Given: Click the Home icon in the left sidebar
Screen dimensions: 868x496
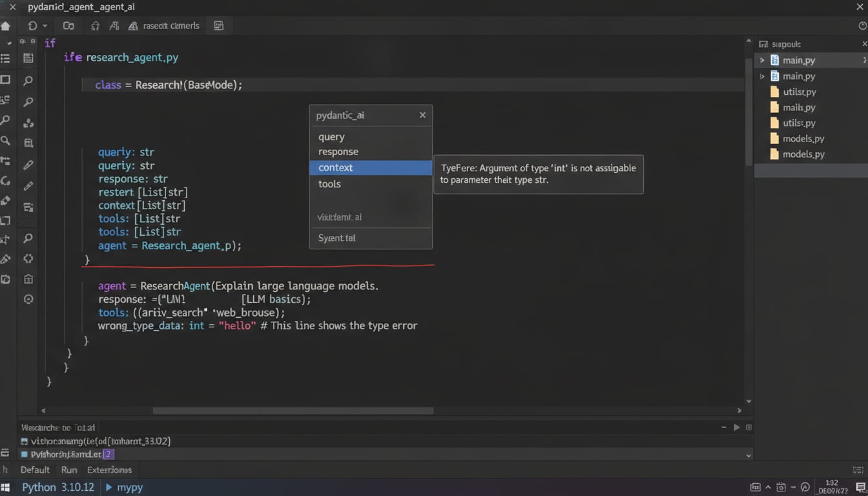Looking at the screenshot, I should tap(6, 26).
